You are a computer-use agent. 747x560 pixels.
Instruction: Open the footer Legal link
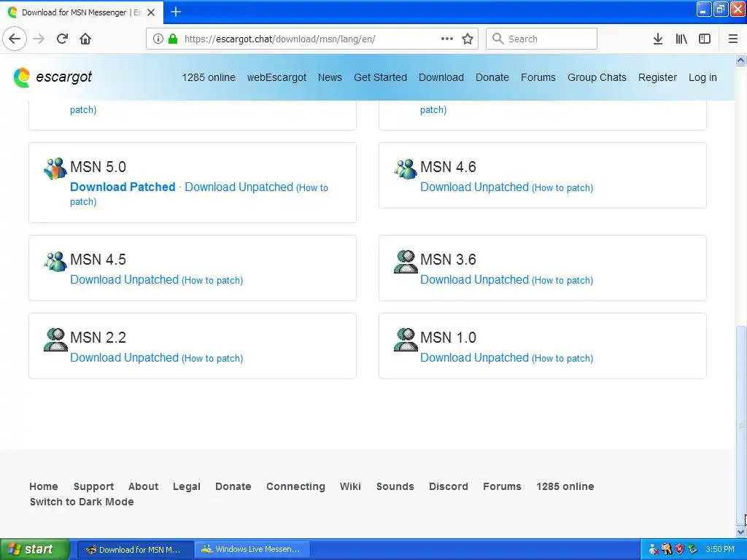pos(186,486)
